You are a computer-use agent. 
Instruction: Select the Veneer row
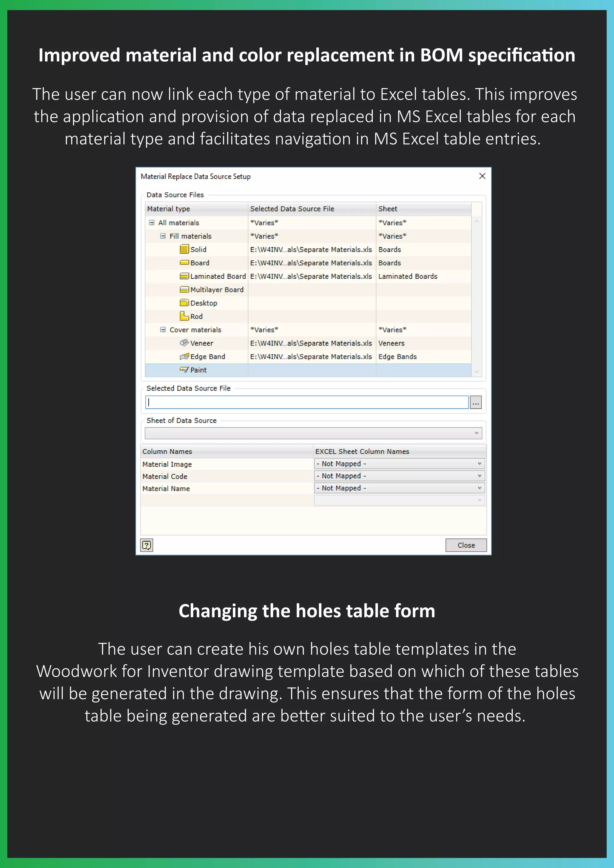[308, 343]
